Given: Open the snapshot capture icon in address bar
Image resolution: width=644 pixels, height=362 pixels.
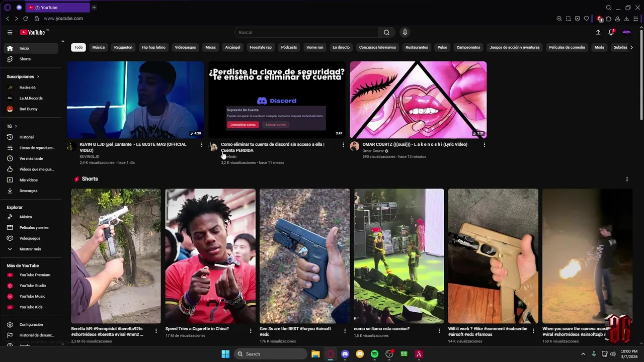Looking at the screenshot, I should pos(568,19).
